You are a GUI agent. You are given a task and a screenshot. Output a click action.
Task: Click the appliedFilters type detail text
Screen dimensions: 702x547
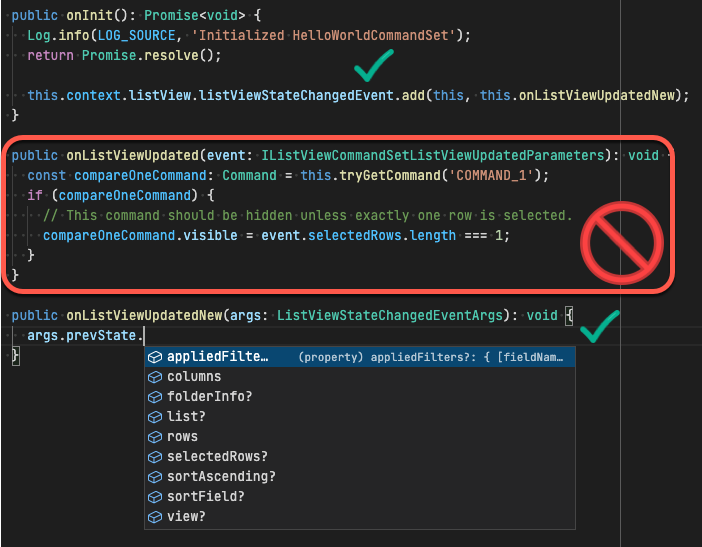(x=431, y=357)
